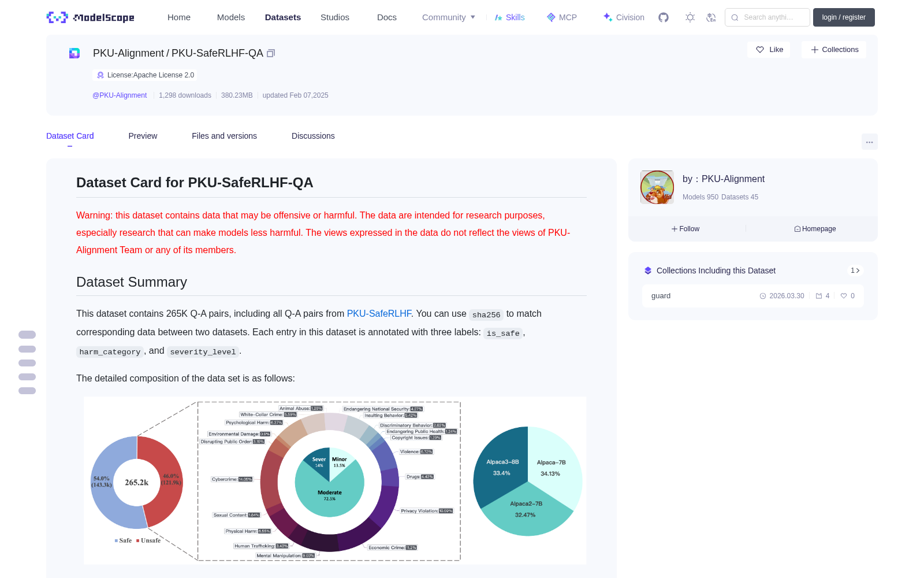The image size is (924, 578).
Task: Copy dataset name with the copy icon
Action: (271, 53)
